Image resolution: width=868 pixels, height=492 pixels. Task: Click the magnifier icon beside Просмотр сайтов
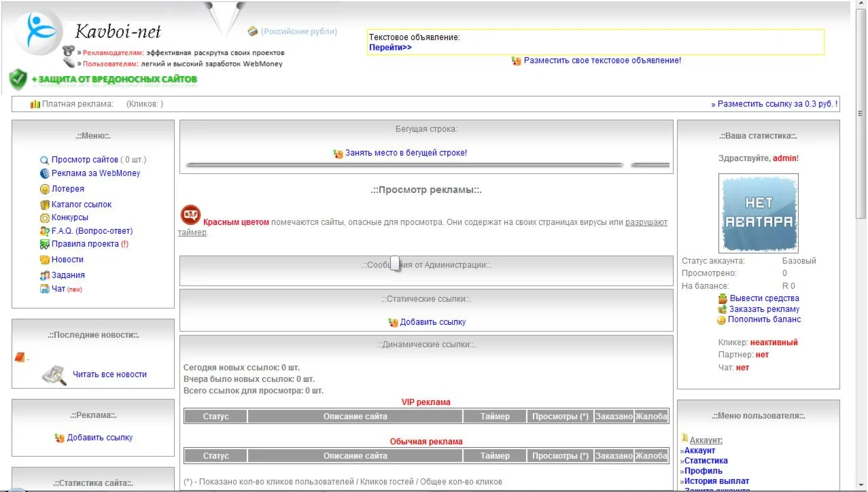tap(45, 160)
